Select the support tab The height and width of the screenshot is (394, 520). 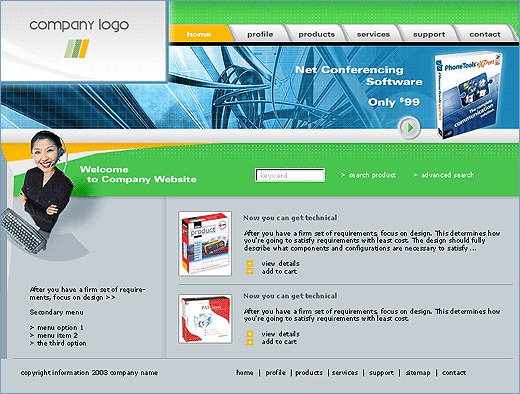coord(429,34)
